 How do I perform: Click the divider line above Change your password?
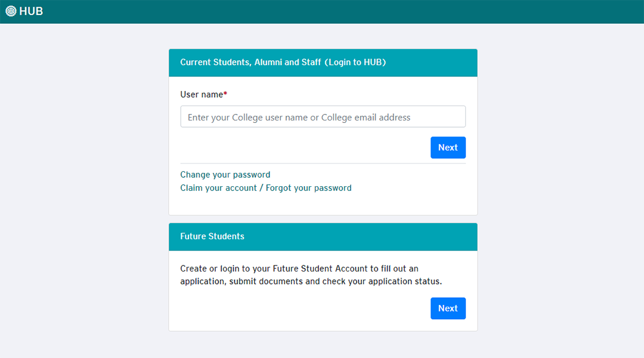323,163
